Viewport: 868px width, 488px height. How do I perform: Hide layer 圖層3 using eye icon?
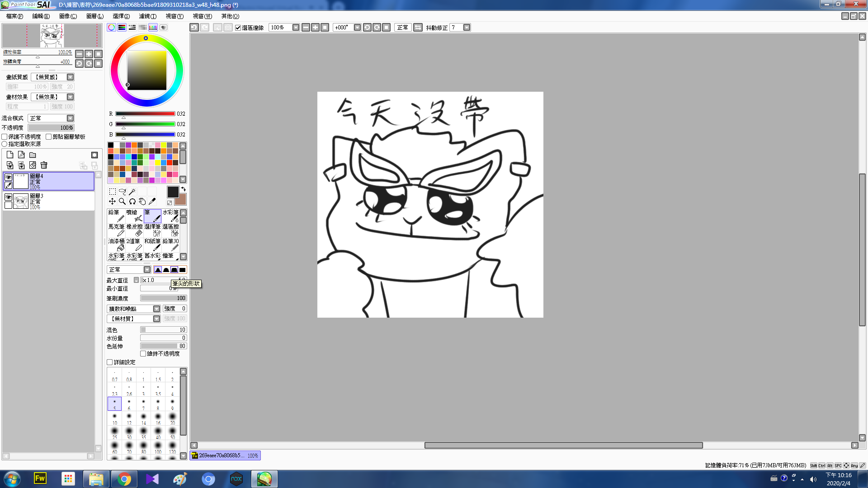click(x=8, y=197)
